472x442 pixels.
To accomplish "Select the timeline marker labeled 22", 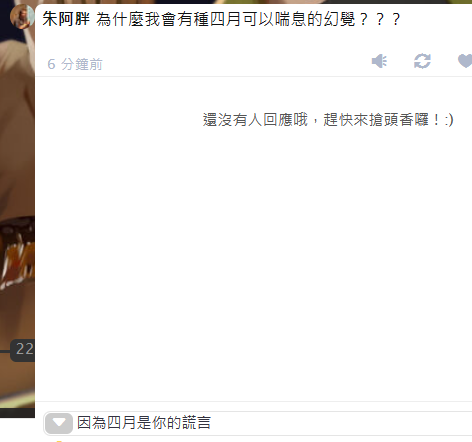I will tap(23, 350).
